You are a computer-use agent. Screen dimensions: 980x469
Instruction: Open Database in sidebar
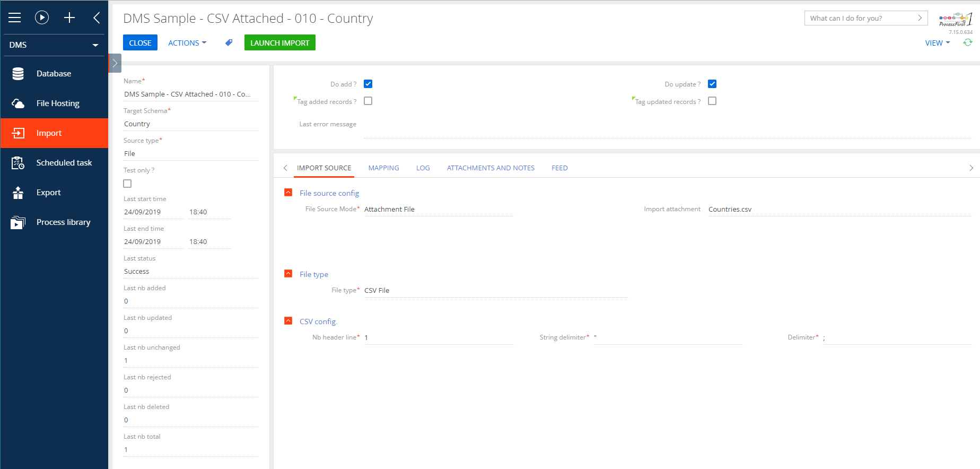pyautogui.click(x=54, y=74)
